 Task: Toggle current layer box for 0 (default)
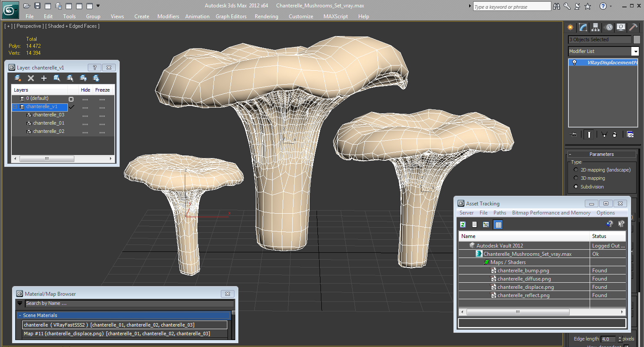(71, 99)
